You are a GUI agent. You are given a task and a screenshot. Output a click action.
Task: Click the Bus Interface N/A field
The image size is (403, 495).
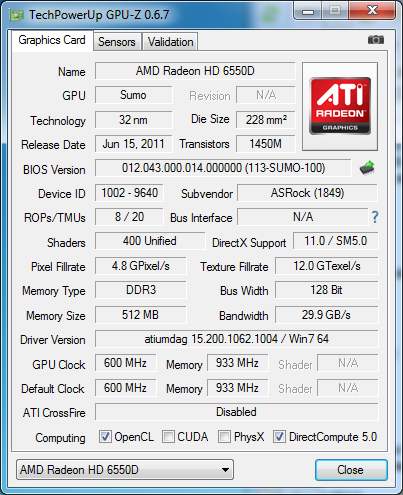(303, 217)
